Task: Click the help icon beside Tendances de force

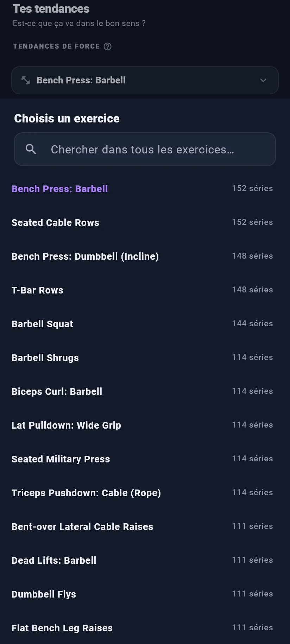Action: tap(108, 46)
